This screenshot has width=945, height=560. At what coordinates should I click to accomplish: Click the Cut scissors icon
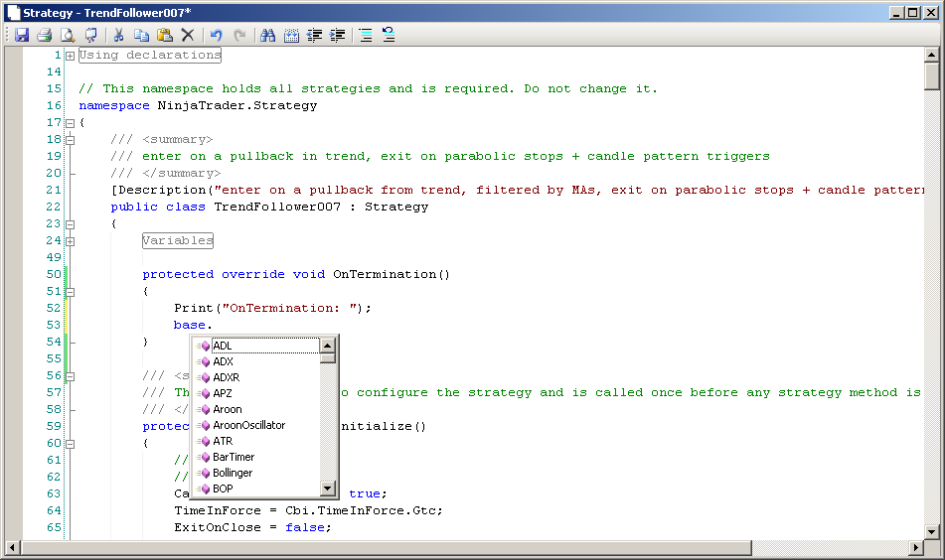coord(118,36)
